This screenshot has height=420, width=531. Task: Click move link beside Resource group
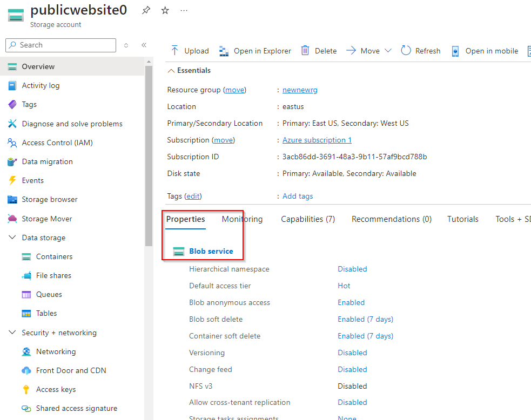pyautogui.click(x=234, y=90)
